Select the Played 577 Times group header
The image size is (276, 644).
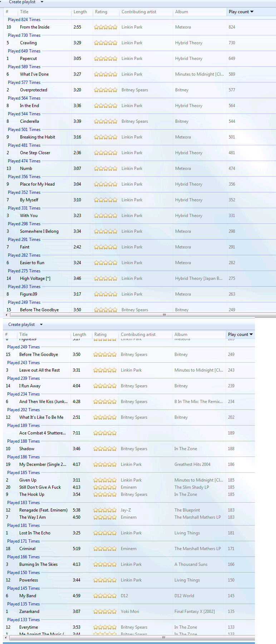24,82
